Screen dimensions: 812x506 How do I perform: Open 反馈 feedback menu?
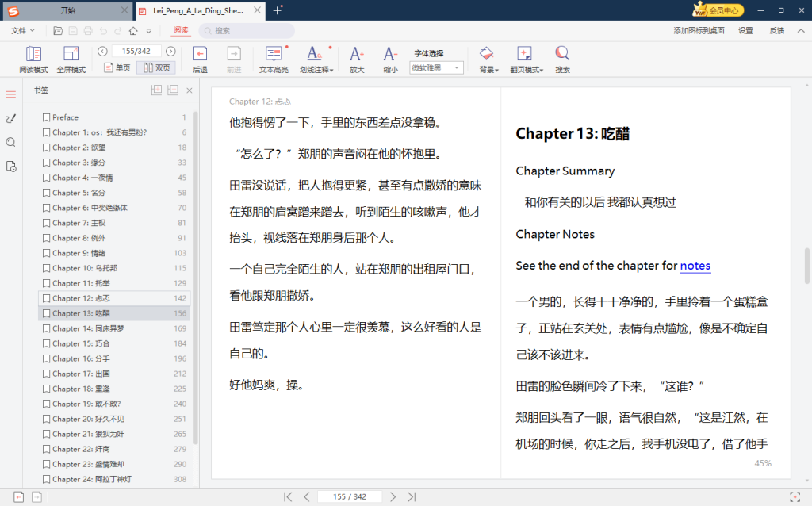[776, 31]
